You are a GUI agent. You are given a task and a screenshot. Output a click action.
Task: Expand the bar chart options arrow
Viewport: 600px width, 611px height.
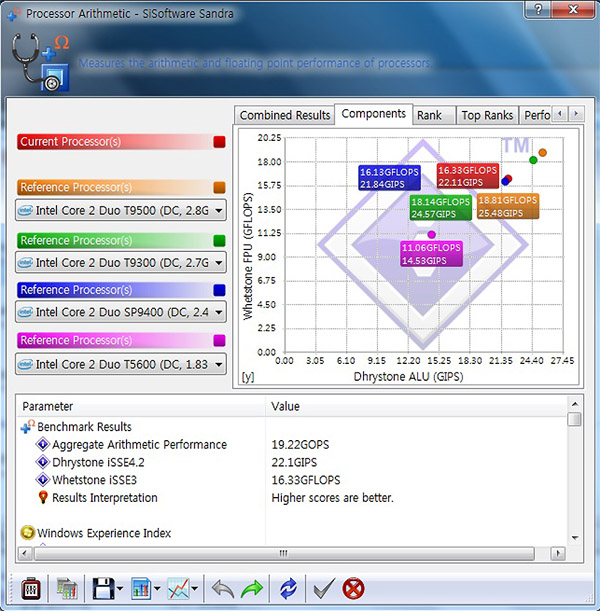pyautogui.click(x=157, y=589)
